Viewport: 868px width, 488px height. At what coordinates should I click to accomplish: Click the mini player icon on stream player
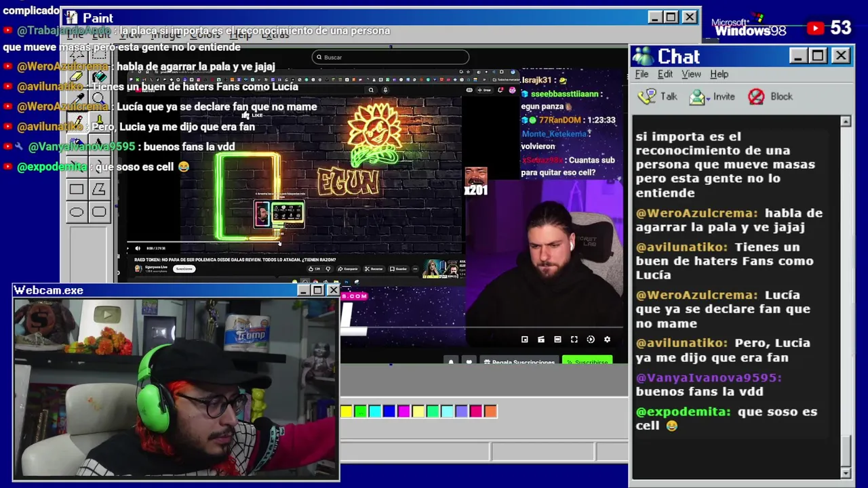[x=524, y=340]
